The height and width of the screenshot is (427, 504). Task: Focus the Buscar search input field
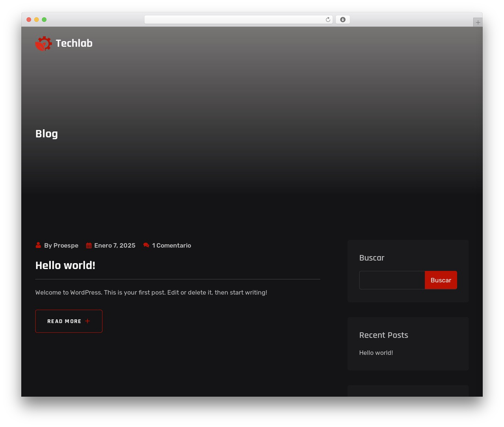click(392, 280)
